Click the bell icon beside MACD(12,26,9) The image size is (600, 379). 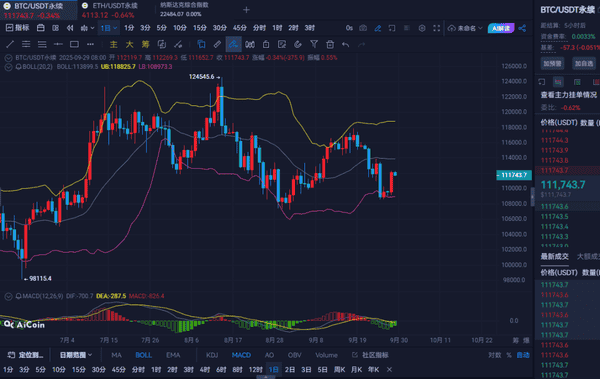click(18, 296)
